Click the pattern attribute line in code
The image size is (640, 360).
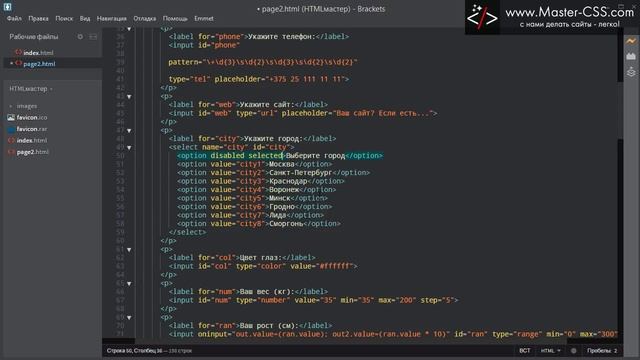pyautogui.click(x=263, y=62)
